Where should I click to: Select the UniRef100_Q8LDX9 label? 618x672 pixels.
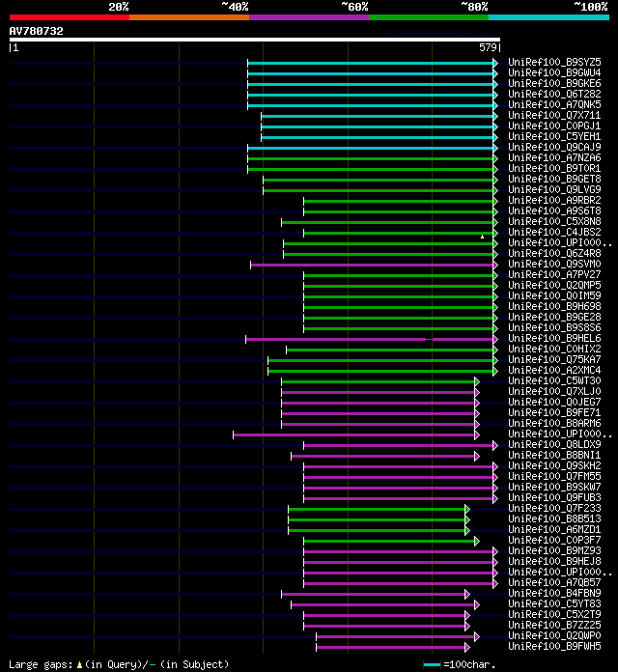[554, 444]
